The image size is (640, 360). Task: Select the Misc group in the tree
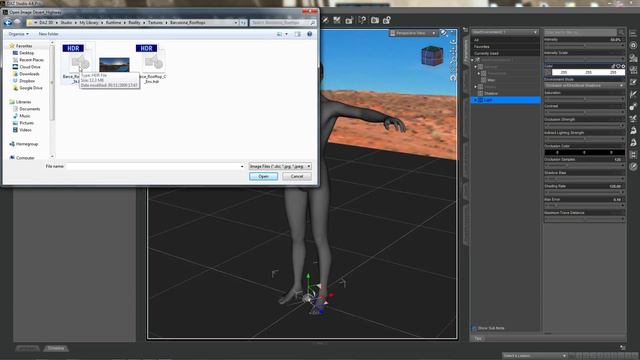[491, 80]
